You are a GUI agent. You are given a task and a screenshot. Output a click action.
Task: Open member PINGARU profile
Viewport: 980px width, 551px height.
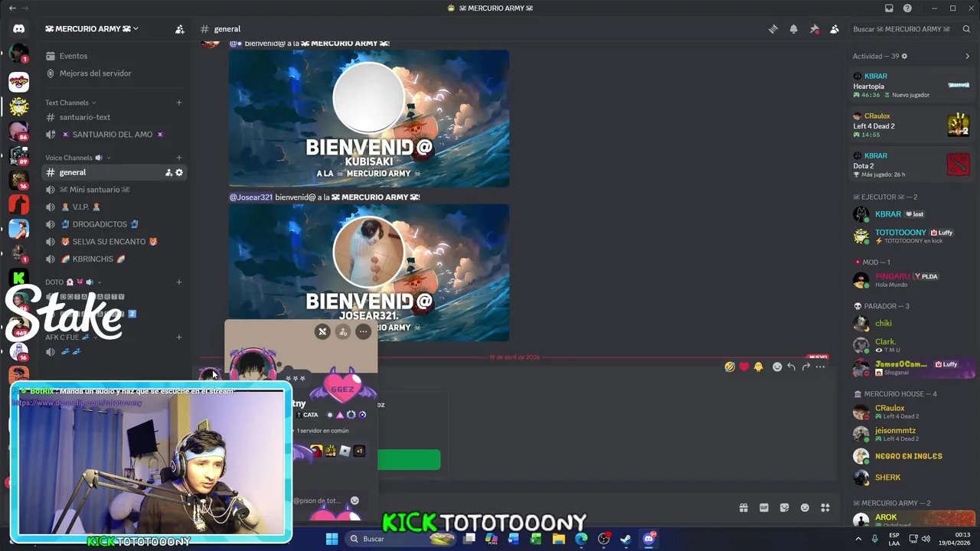(x=911, y=279)
